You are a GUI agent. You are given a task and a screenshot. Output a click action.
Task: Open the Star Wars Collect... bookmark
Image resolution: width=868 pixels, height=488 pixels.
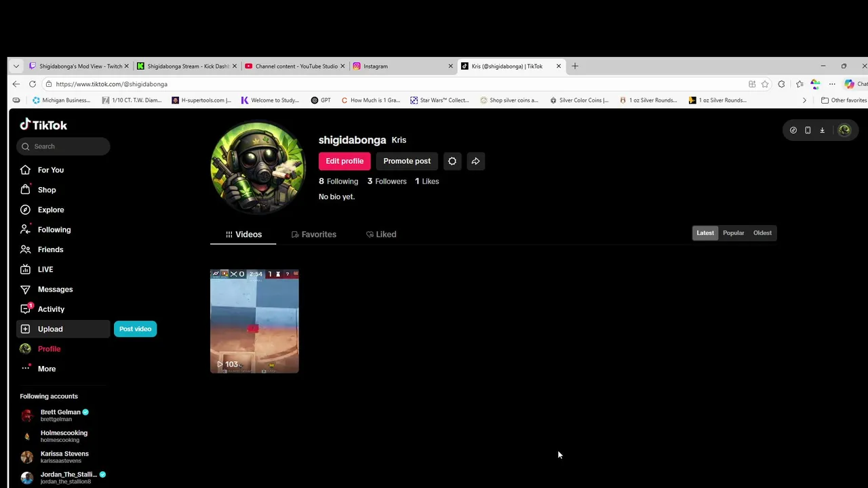click(439, 100)
